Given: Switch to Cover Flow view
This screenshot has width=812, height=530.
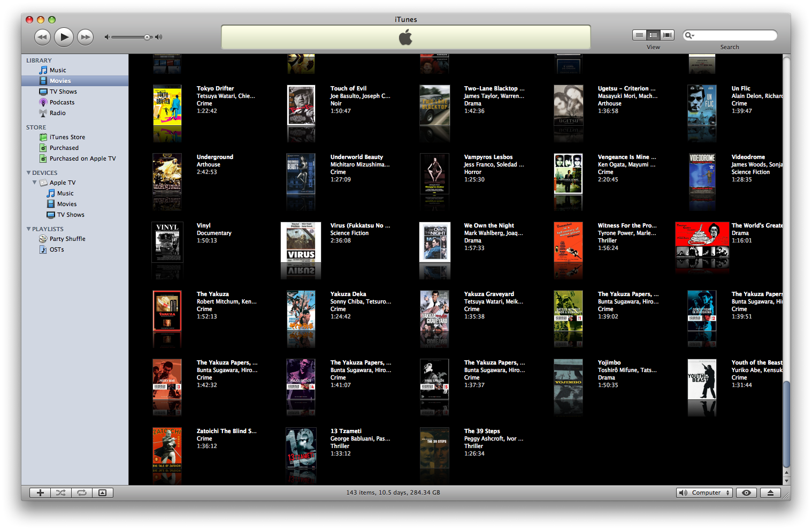Looking at the screenshot, I should (667, 35).
